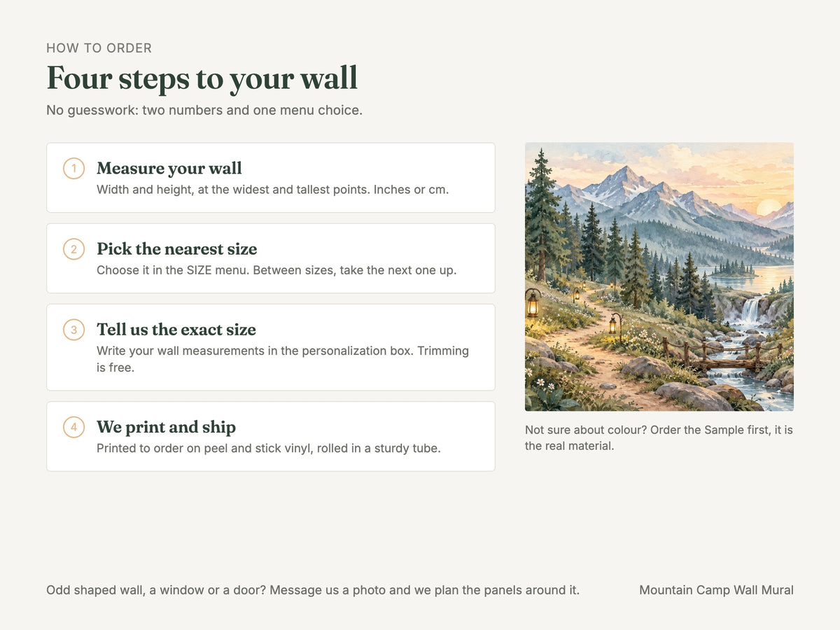Open the mountain camp mural image

coord(659,276)
